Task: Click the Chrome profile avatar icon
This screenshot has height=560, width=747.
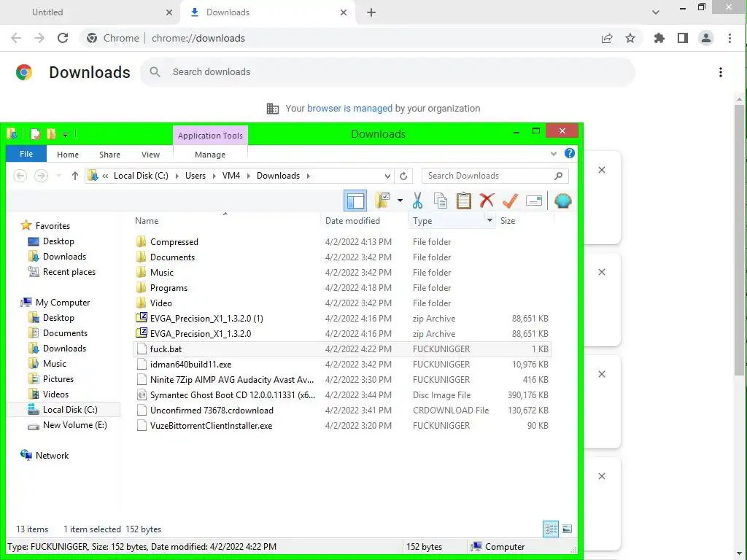Action: coord(706,38)
